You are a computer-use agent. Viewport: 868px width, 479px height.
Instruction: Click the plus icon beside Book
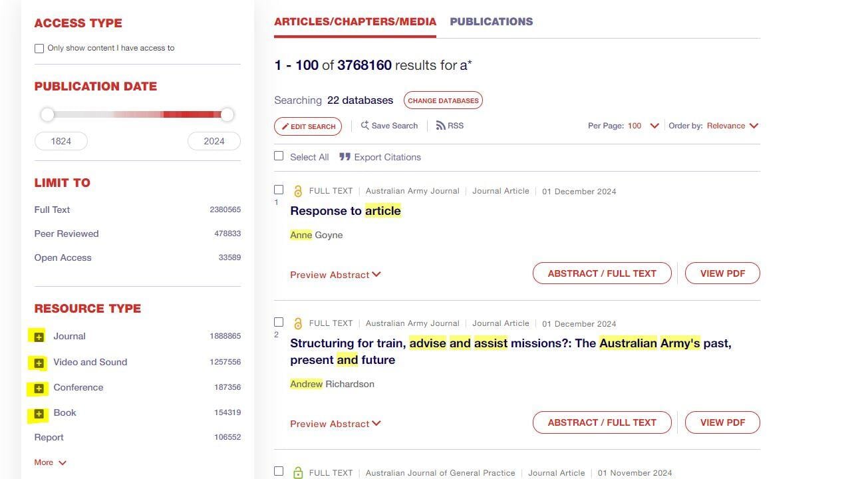[39, 414]
